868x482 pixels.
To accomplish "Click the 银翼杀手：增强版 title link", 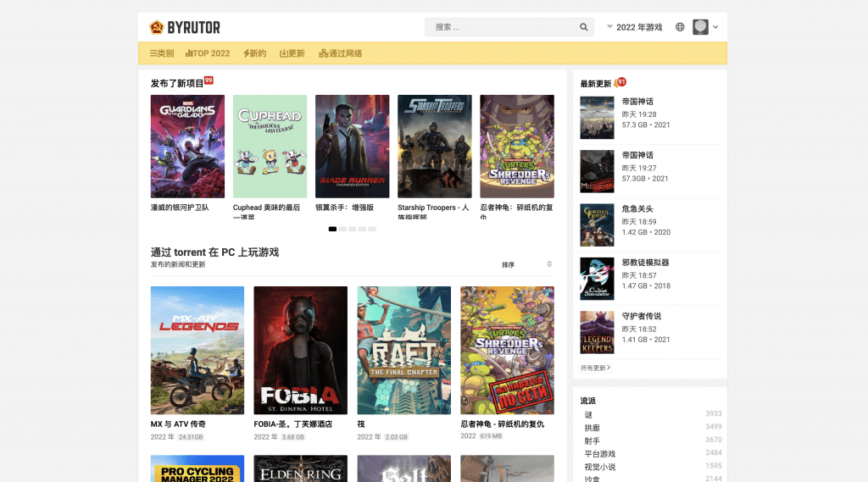I will pos(344,208).
